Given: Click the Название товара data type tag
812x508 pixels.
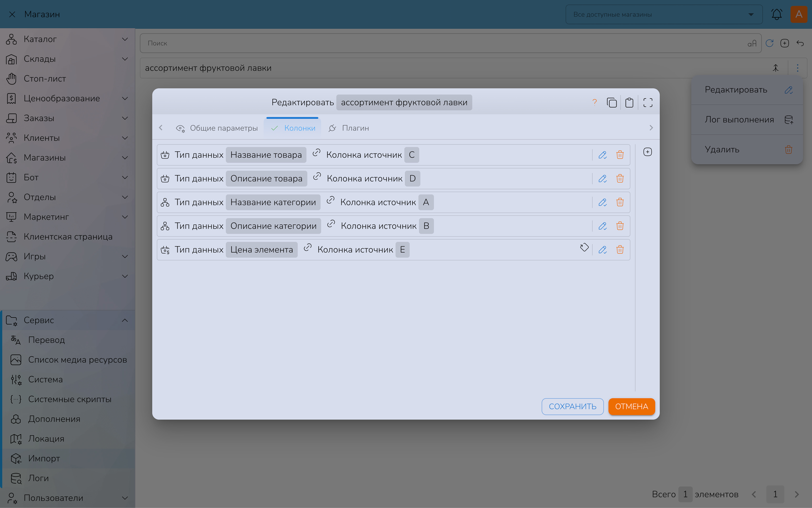Looking at the screenshot, I should 266,155.
